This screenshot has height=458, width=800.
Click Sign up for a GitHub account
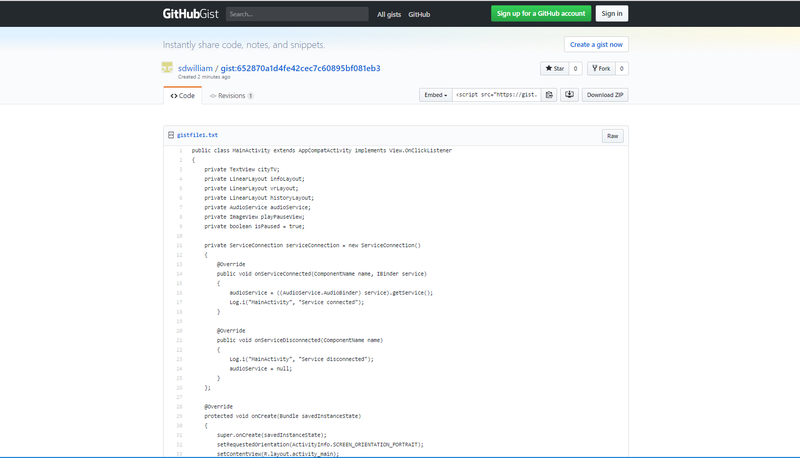pos(540,14)
